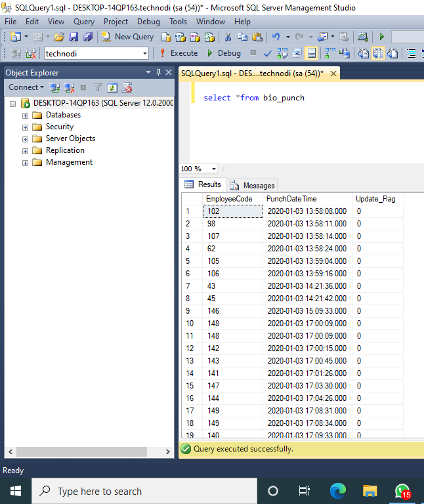Switch to the Results tab

pos(203,184)
